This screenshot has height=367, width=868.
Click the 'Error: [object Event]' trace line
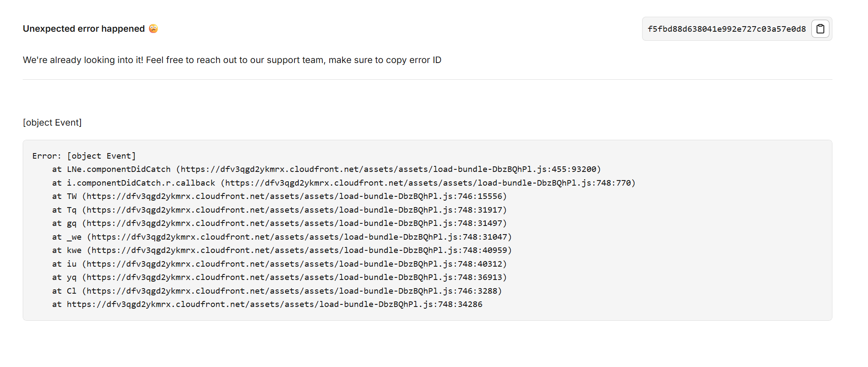click(84, 156)
